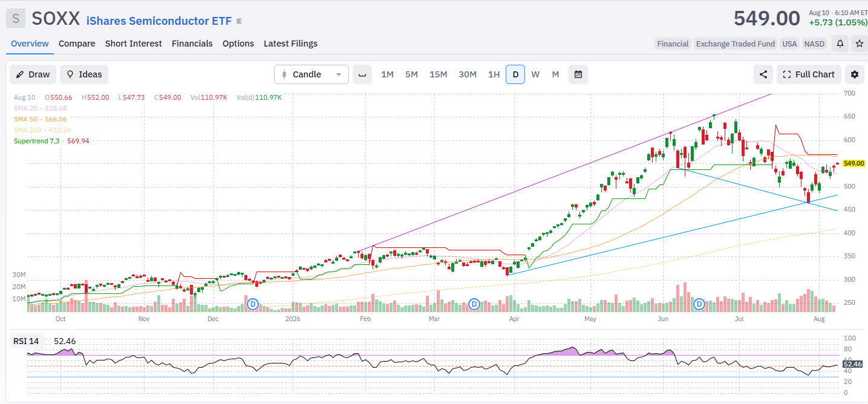Click the dividend D marker in June
Screen dimensions: 868x404
coord(700,304)
